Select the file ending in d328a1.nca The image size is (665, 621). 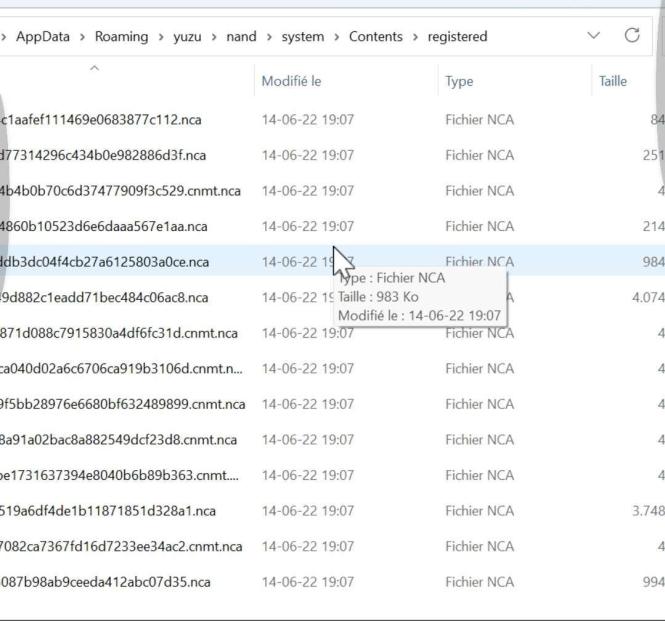[101, 511]
